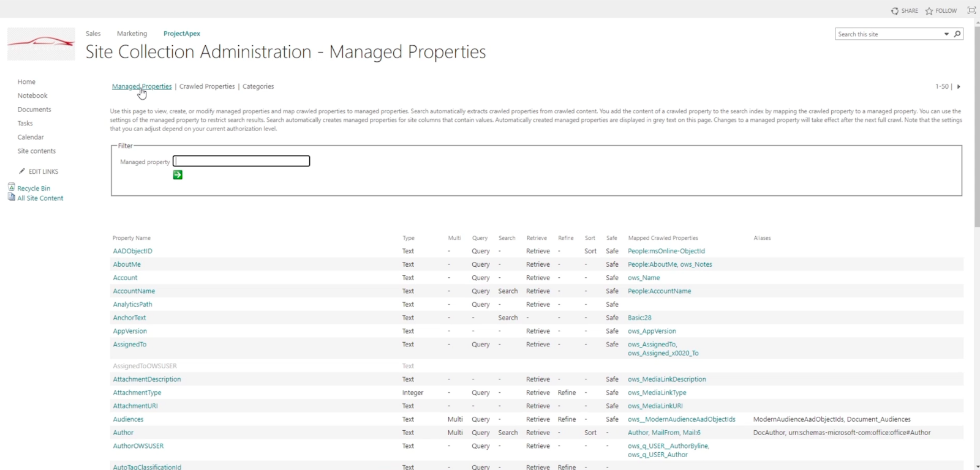
Task: Click the Share icon in header
Action: coord(895,11)
